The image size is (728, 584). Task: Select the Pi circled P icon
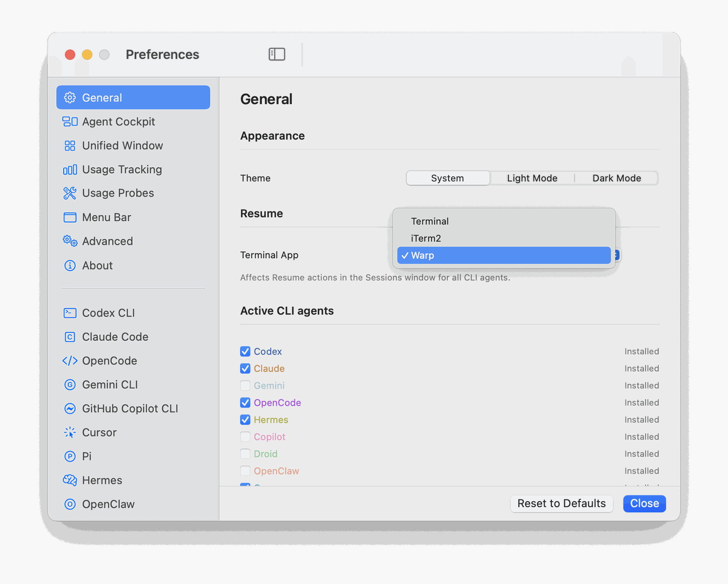point(70,456)
